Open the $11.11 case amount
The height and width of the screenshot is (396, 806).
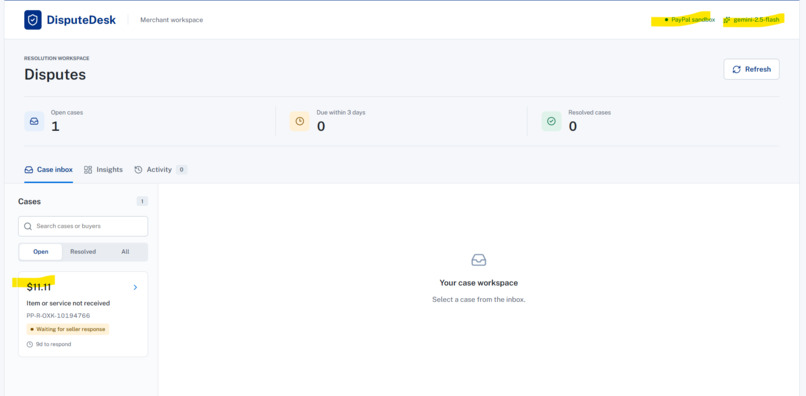pyautogui.click(x=39, y=287)
